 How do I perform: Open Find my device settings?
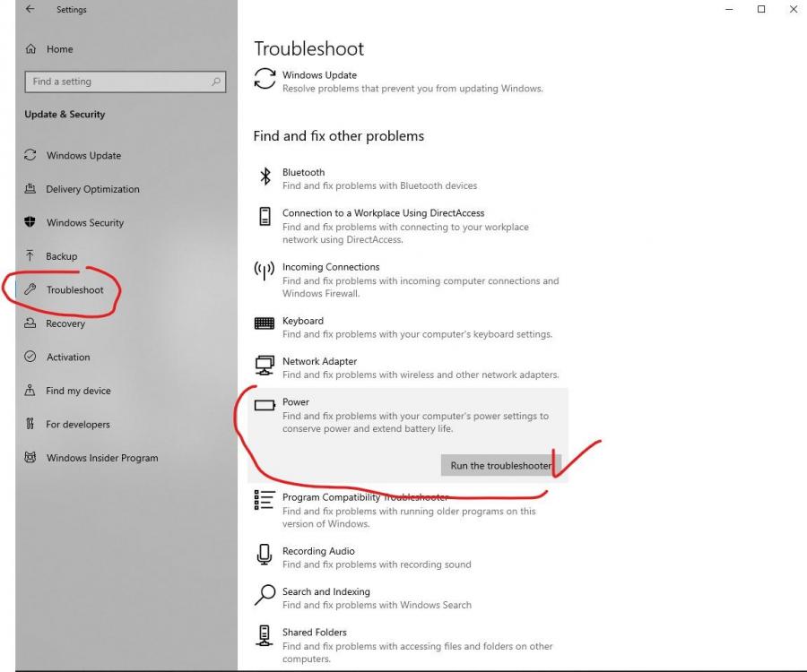coord(78,391)
